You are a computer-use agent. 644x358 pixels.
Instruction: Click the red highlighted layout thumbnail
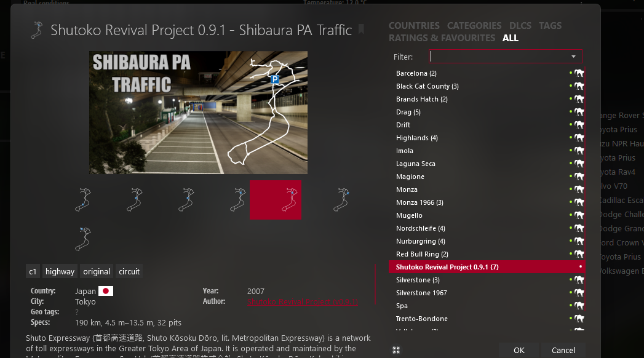coord(276,200)
